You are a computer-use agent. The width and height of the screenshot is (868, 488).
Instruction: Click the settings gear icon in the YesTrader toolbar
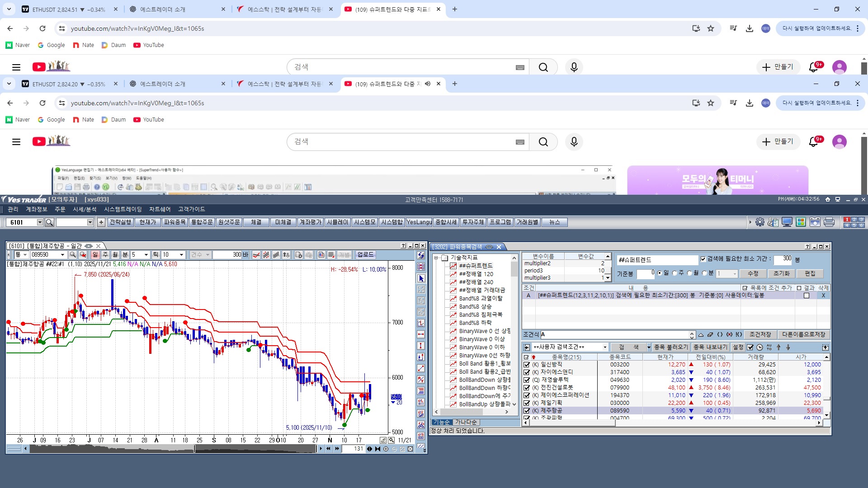(760, 222)
